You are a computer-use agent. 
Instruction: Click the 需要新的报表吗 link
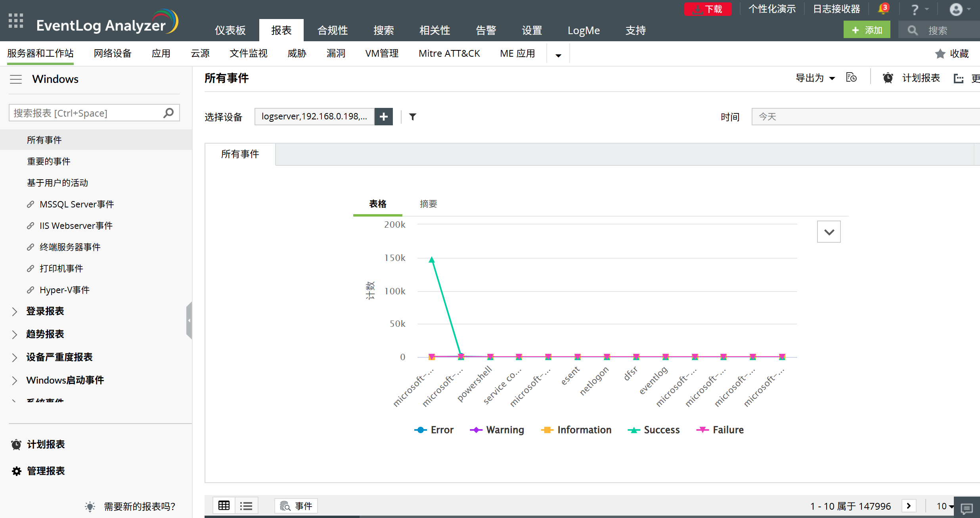[139, 506]
